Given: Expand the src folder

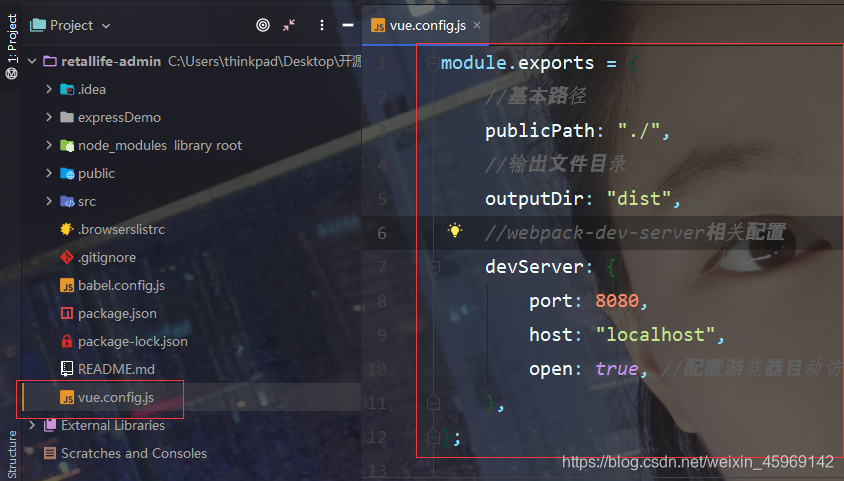Looking at the screenshot, I should coord(49,201).
